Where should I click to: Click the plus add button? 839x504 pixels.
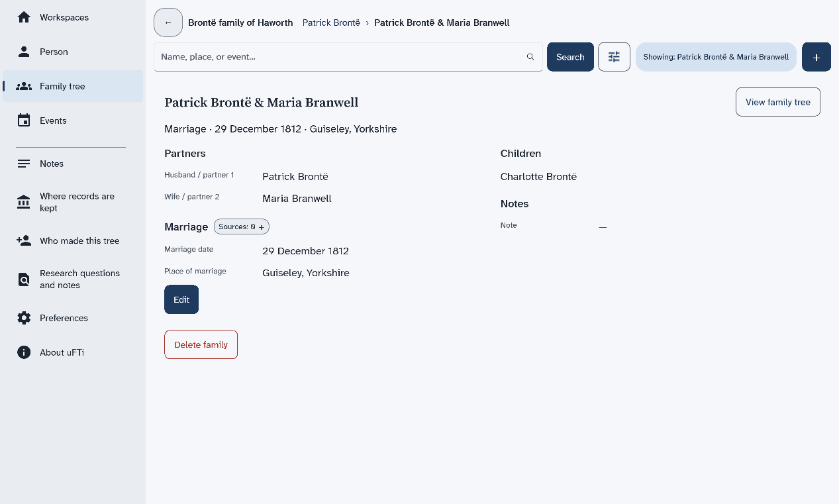(816, 57)
